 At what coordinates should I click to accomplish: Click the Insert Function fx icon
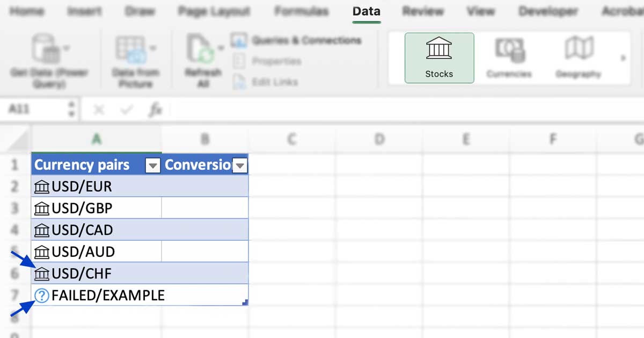[155, 109]
